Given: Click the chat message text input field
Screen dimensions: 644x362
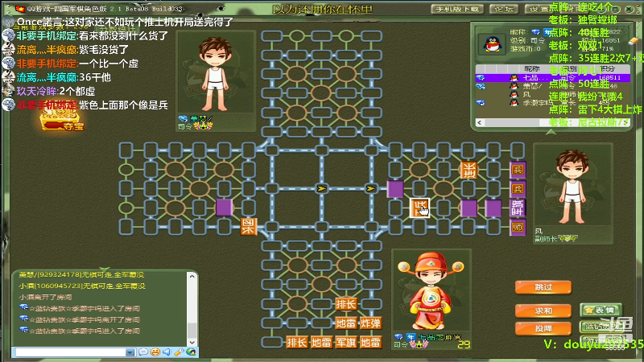Looking at the screenshot, I should tap(71, 352).
